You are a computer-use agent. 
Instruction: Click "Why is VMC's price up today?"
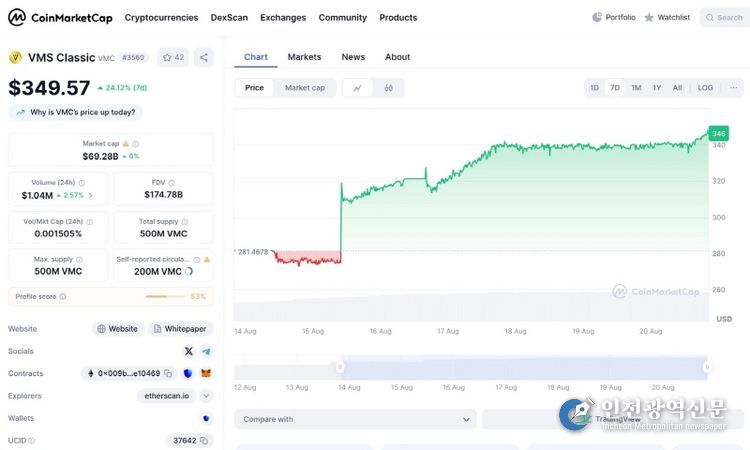point(77,112)
